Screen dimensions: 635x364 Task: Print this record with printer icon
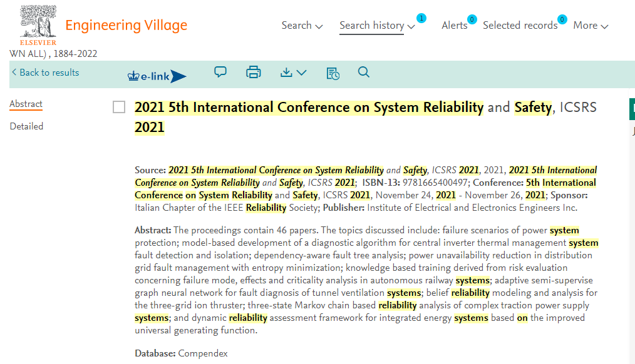click(254, 73)
